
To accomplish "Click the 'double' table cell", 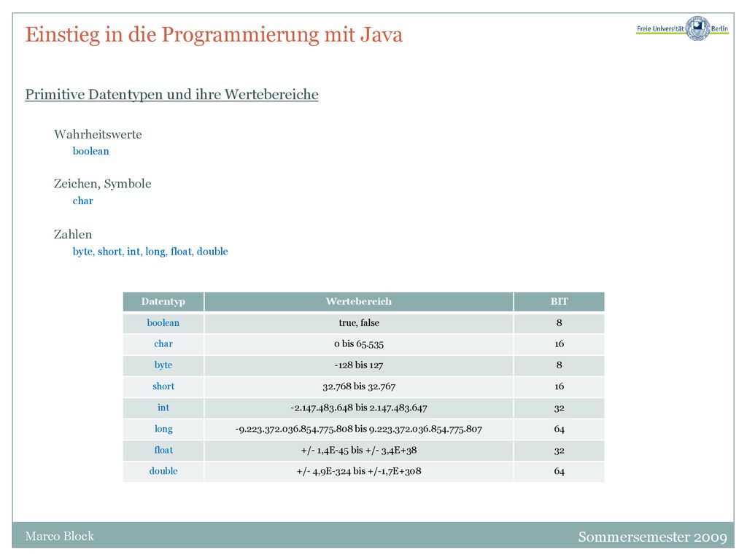I will tap(163, 471).
